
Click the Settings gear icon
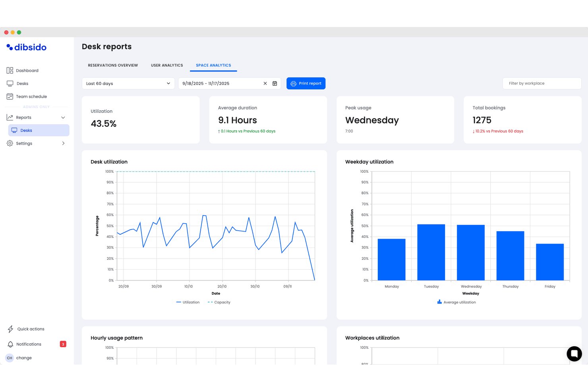point(10,143)
